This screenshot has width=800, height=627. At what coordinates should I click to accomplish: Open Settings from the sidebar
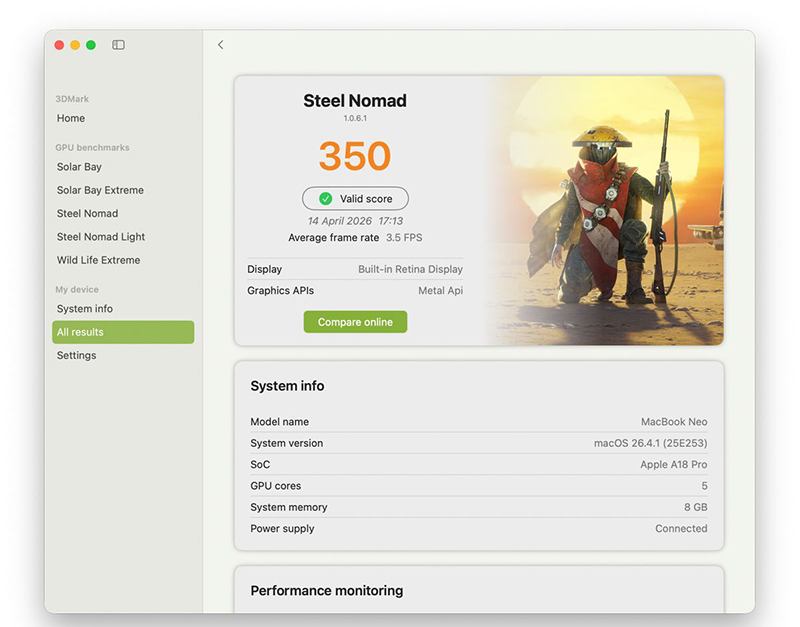[76, 355]
